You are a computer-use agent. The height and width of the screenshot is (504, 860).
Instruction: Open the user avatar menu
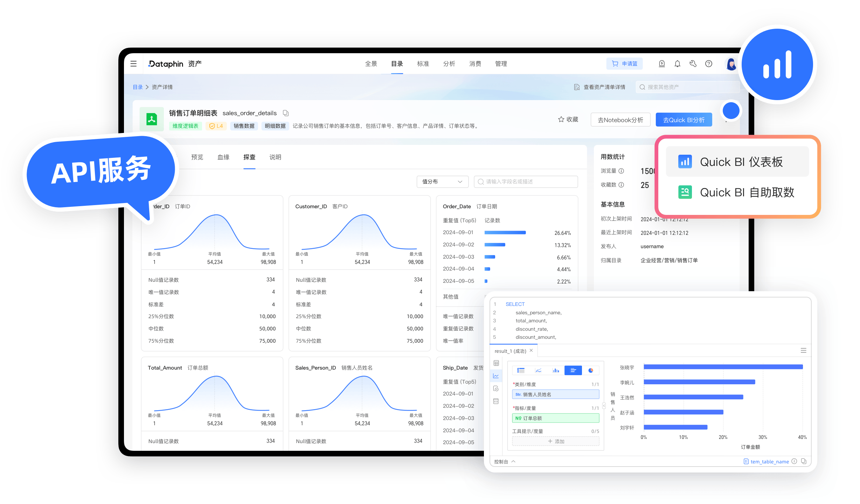tap(731, 64)
